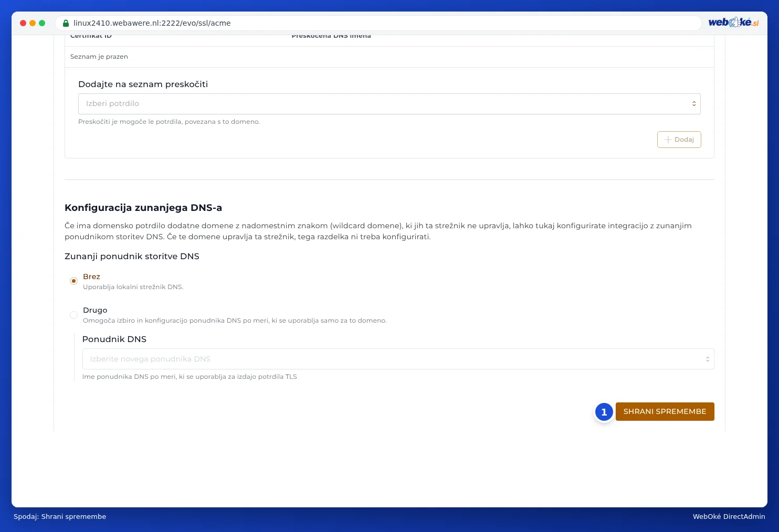779x532 pixels.
Task: Click 'Uporablja lokalni strežnik DNS.' description
Action: coord(133,287)
